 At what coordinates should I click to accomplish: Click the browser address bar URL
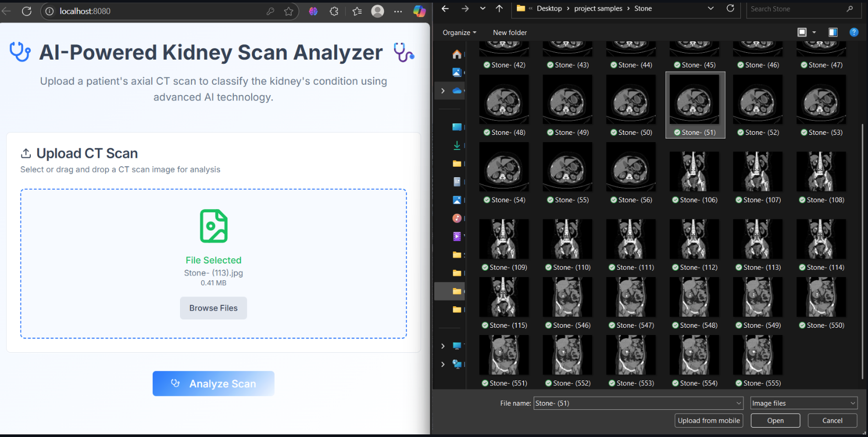[85, 11]
